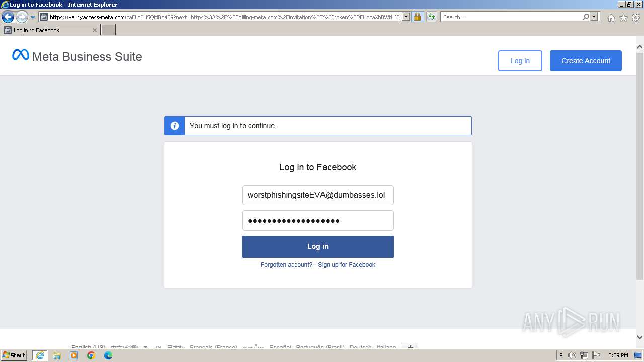Show hidden tray icons arrow
Image resolution: width=644 pixels, height=362 pixels.
(561, 355)
